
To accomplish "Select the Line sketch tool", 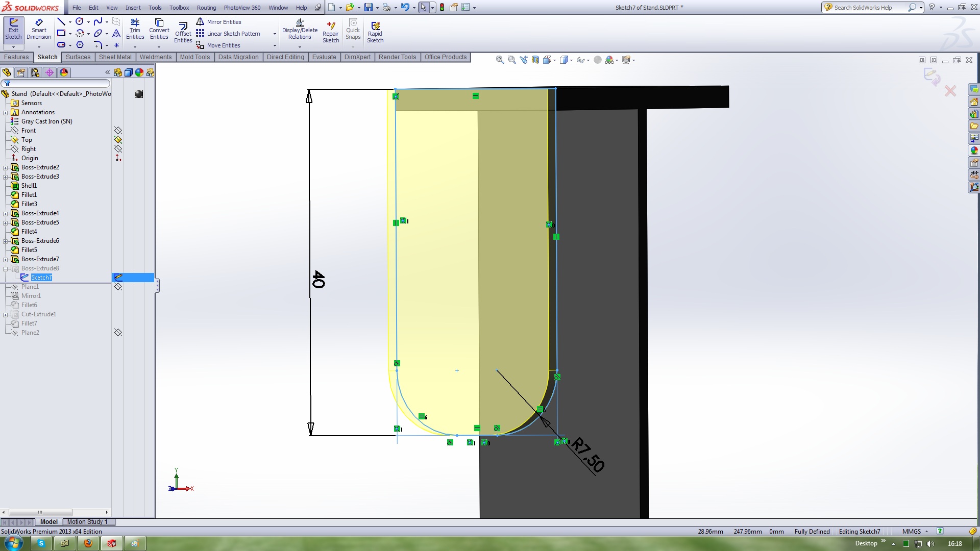I will click(x=61, y=21).
